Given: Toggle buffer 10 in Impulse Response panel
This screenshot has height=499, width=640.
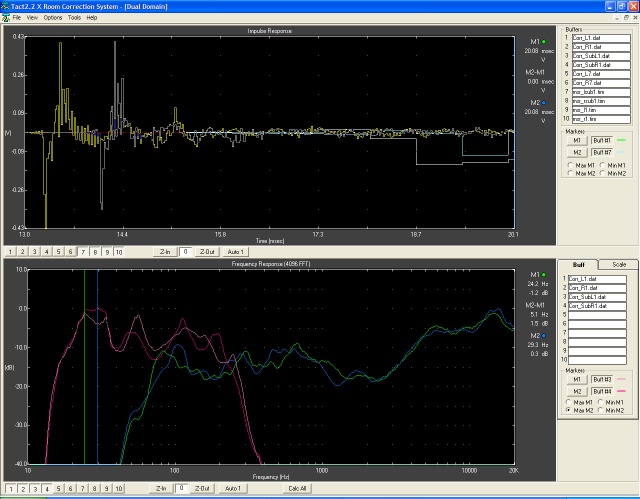Looking at the screenshot, I should [x=119, y=252].
